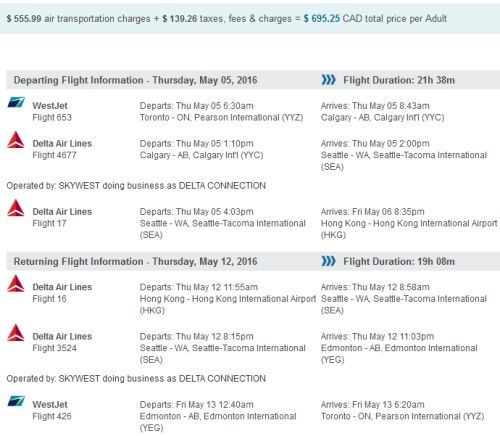
Task: Click Delta Air Lines Flight 4677 label
Action: click(x=62, y=149)
